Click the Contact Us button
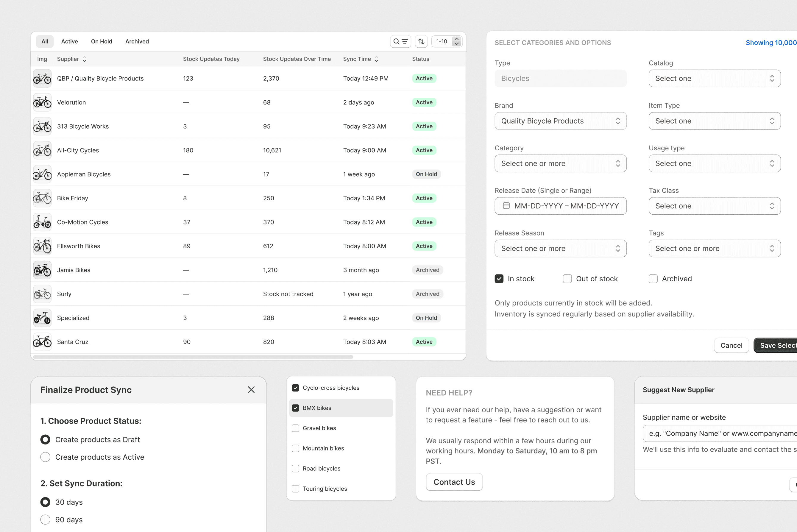797x532 pixels. (454, 482)
